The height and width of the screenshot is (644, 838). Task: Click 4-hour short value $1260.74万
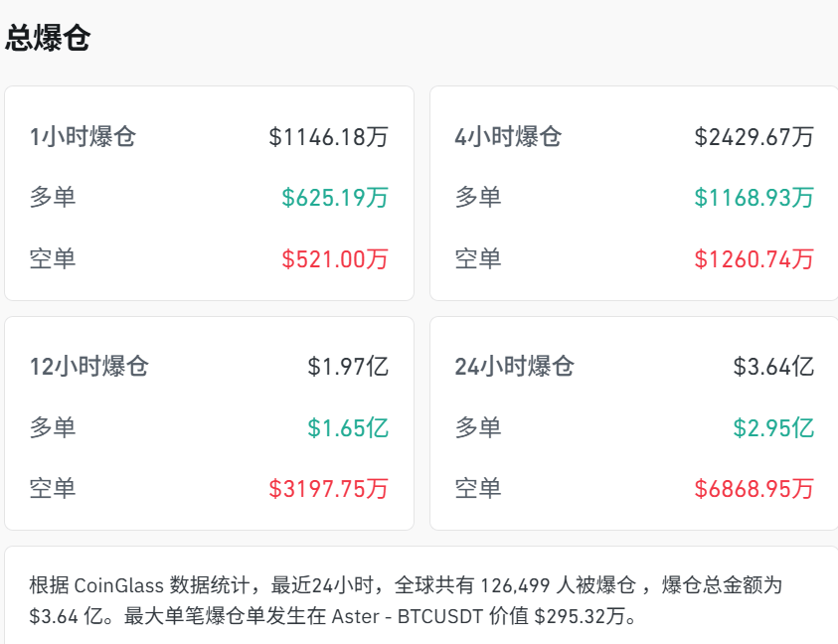[754, 259]
